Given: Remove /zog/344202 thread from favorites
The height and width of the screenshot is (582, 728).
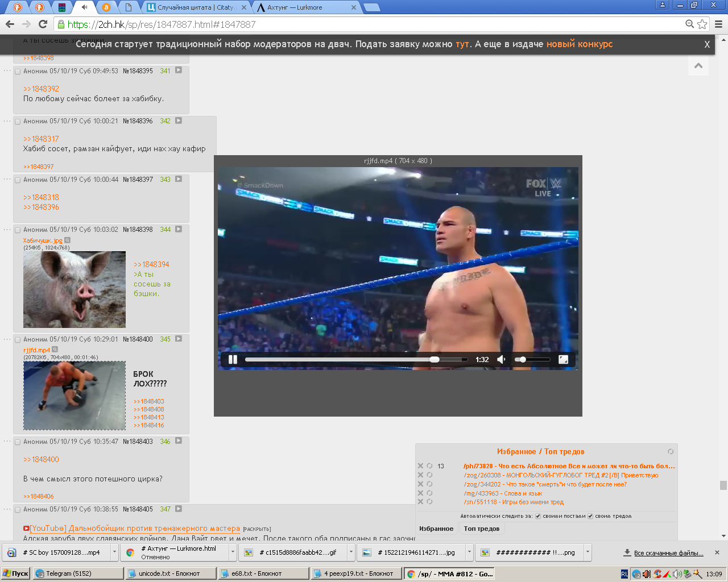Looking at the screenshot, I should [421, 484].
